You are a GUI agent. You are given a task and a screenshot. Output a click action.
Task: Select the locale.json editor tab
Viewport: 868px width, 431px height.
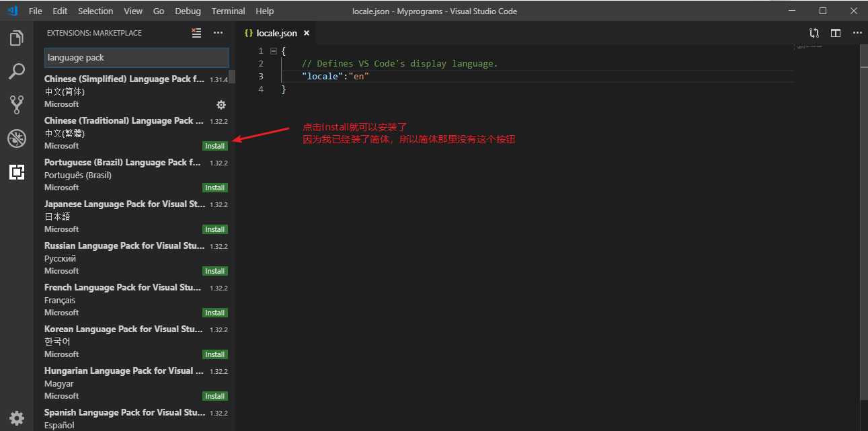tap(274, 33)
